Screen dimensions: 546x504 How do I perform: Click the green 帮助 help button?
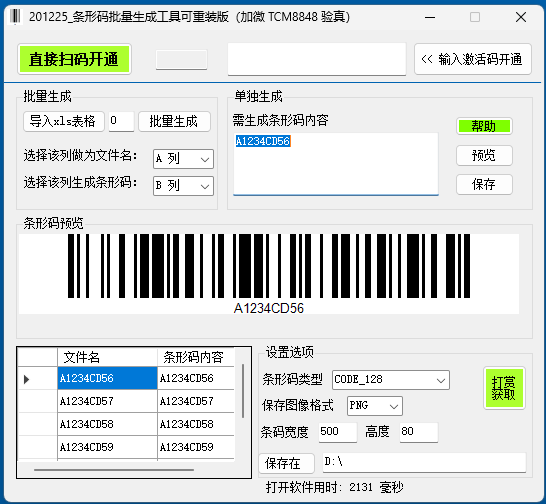pyautogui.click(x=484, y=126)
